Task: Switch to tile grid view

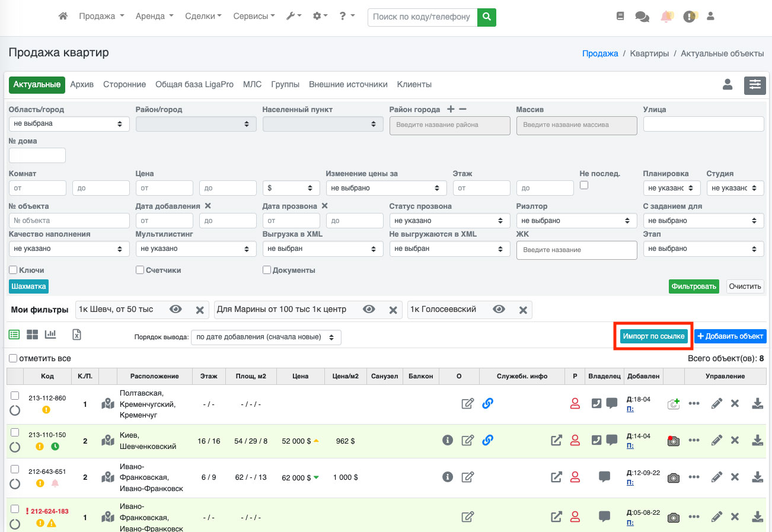Action: [x=32, y=335]
